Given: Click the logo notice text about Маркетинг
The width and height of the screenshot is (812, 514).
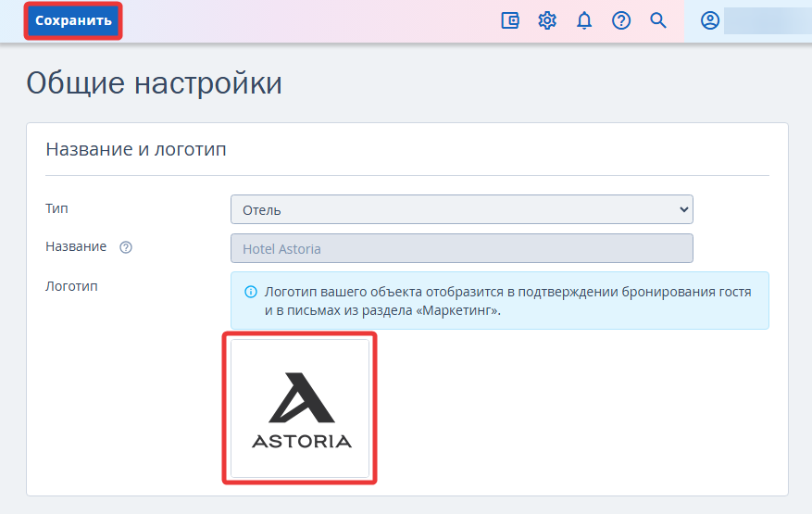Looking at the screenshot, I should point(507,301).
